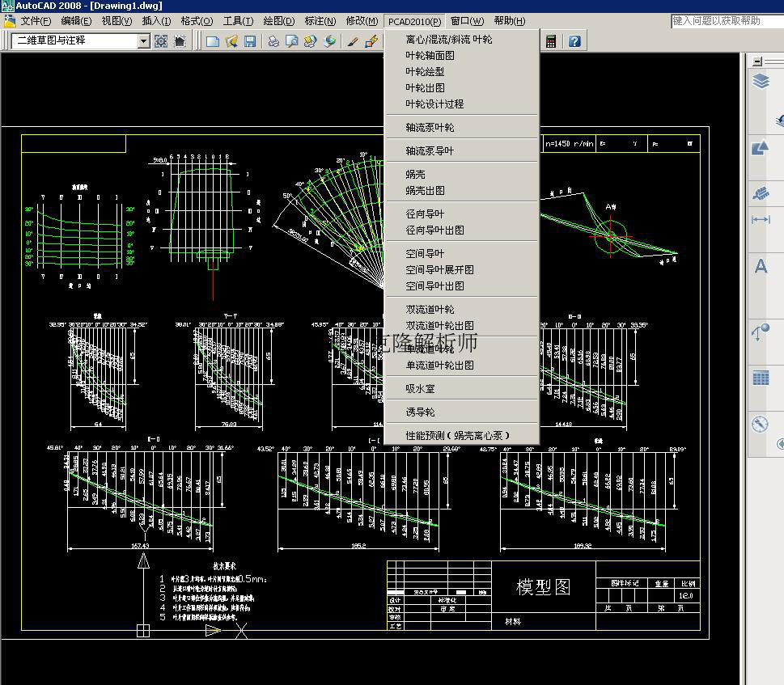This screenshot has height=685, width=784.
Task: Click the help search input field
Action: [x=723, y=22]
